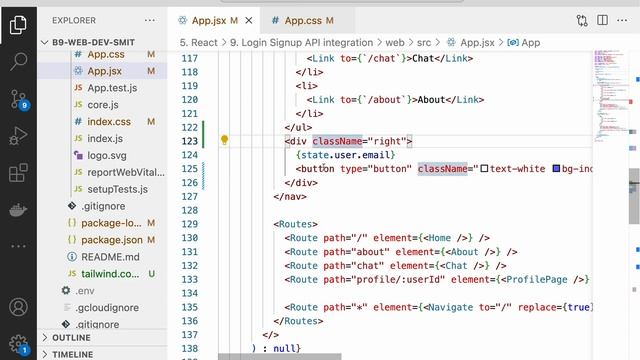640x360 pixels.
Task: Open the bg-indigo color swatch on line 125
Action: coord(556,168)
